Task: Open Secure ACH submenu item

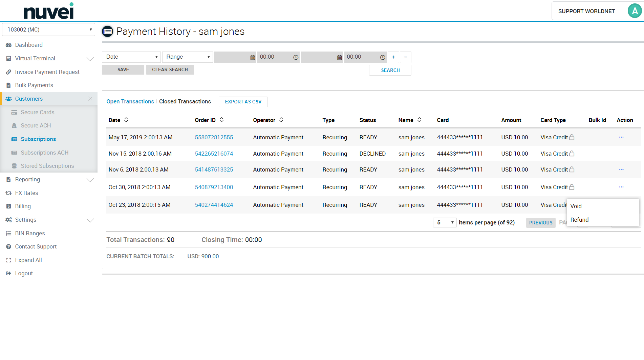Action: [36, 125]
